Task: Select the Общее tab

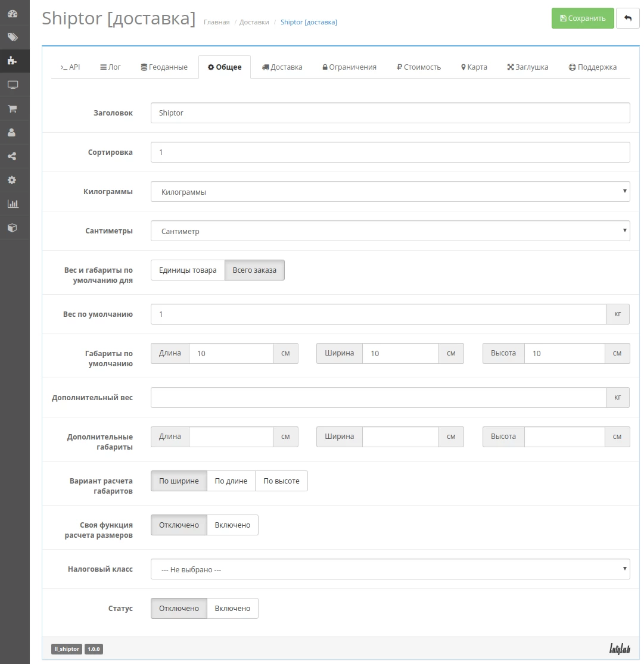Action: pos(225,67)
